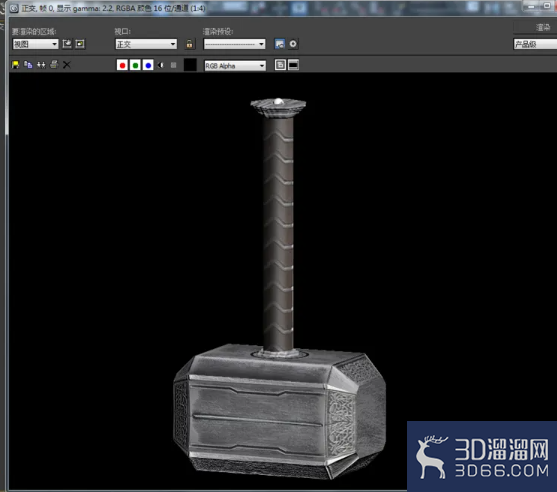
Task: Clear the rendered image with X
Action: click(66, 65)
